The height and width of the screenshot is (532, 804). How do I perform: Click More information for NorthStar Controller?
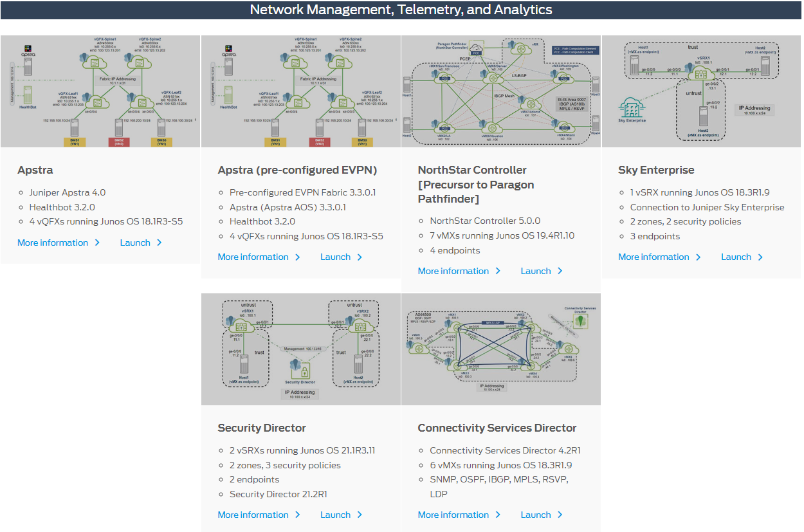(454, 271)
